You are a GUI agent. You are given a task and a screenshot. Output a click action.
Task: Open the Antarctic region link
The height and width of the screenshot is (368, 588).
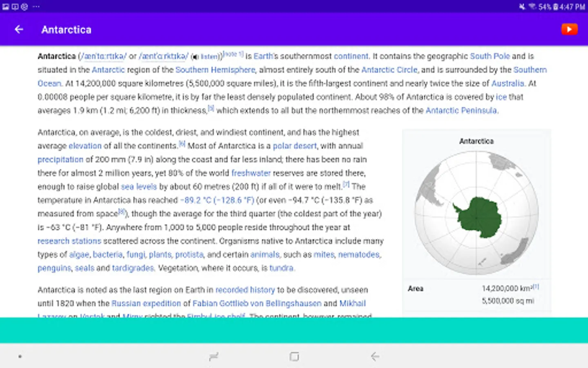[108, 70]
